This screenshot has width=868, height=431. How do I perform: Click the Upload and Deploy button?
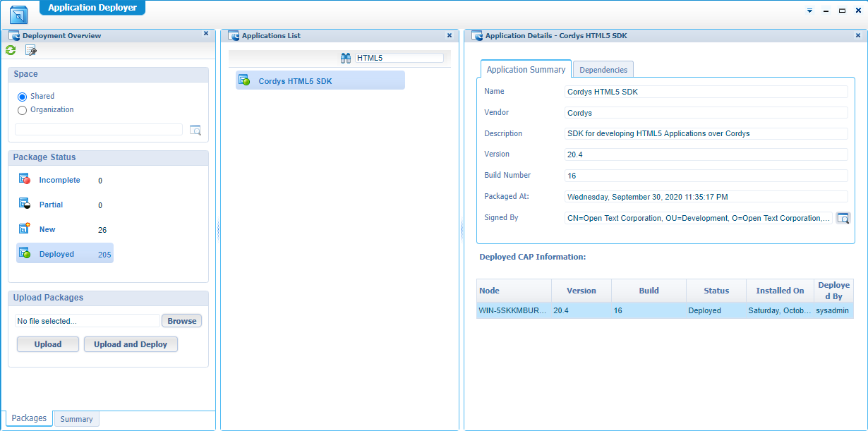[131, 344]
